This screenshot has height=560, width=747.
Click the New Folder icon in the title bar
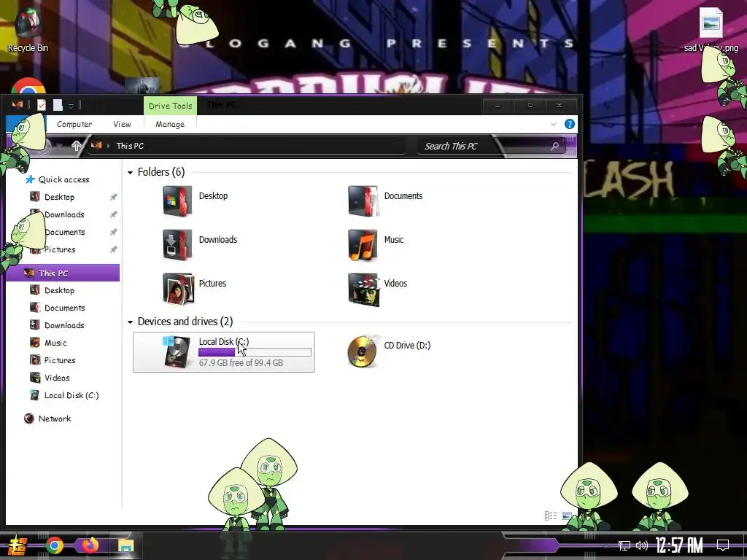pos(58,105)
